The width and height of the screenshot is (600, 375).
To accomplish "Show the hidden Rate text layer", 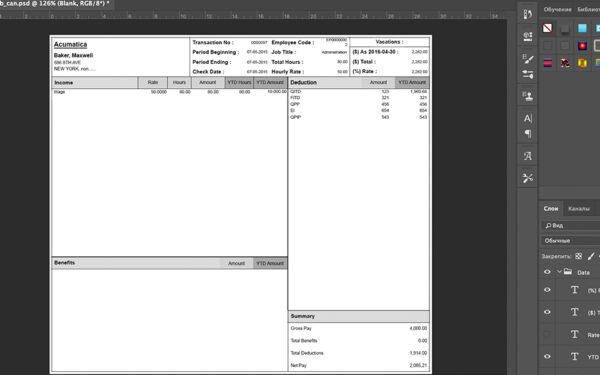I will [547, 334].
